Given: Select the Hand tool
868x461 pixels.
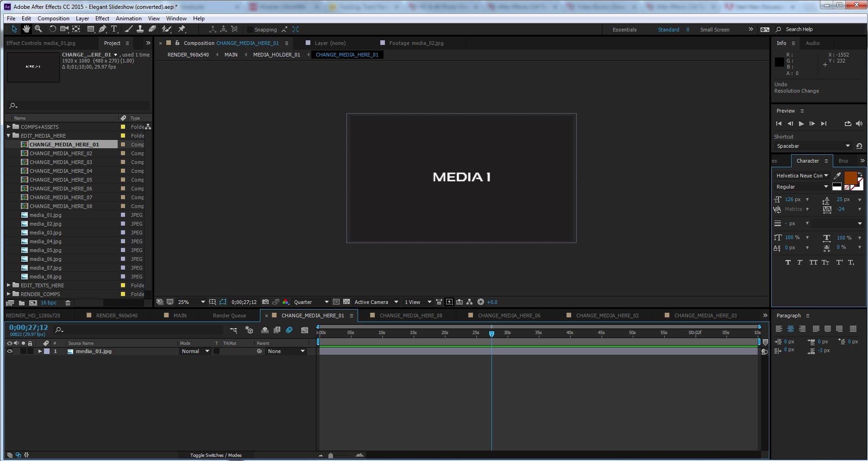Looking at the screenshot, I should click(x=26, y=29).
